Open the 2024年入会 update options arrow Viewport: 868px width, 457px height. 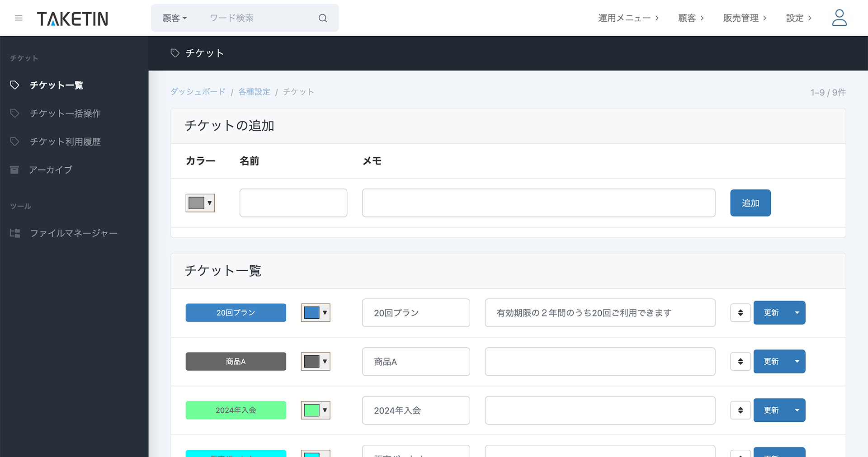click(797, 410)
